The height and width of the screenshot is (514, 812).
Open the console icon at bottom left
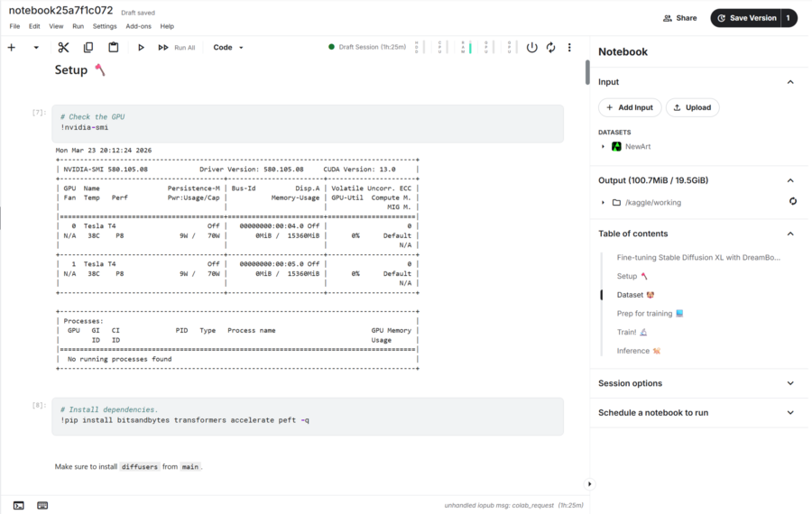pyautogui.click(x=19, y=506)
